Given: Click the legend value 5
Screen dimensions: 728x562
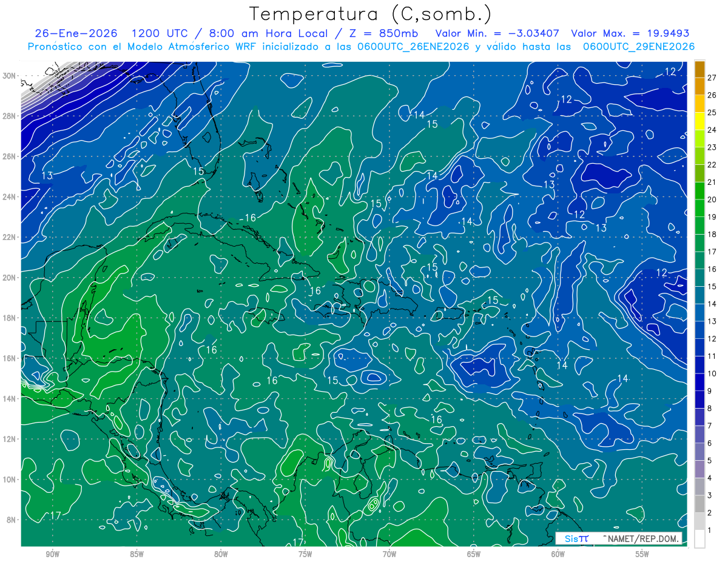Looking at the screenshot, I should pos(710,461).
